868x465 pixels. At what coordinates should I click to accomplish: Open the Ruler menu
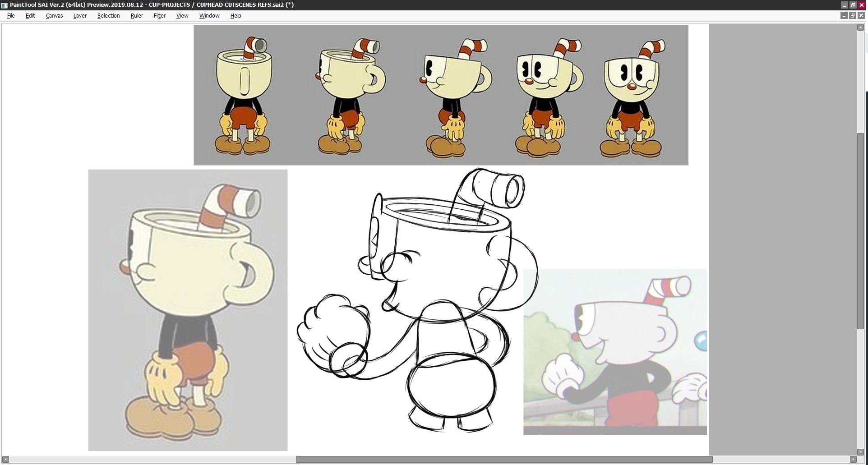click(137, 16)
